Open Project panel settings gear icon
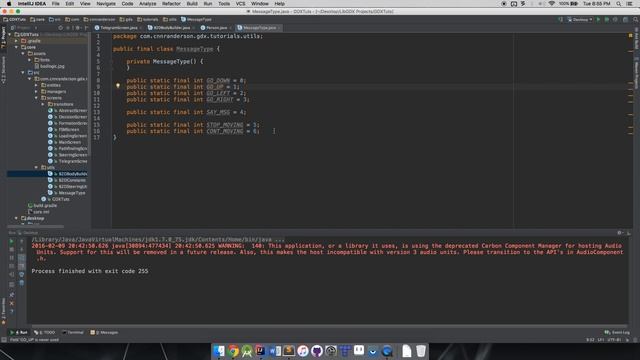 (x=78, y=28)
